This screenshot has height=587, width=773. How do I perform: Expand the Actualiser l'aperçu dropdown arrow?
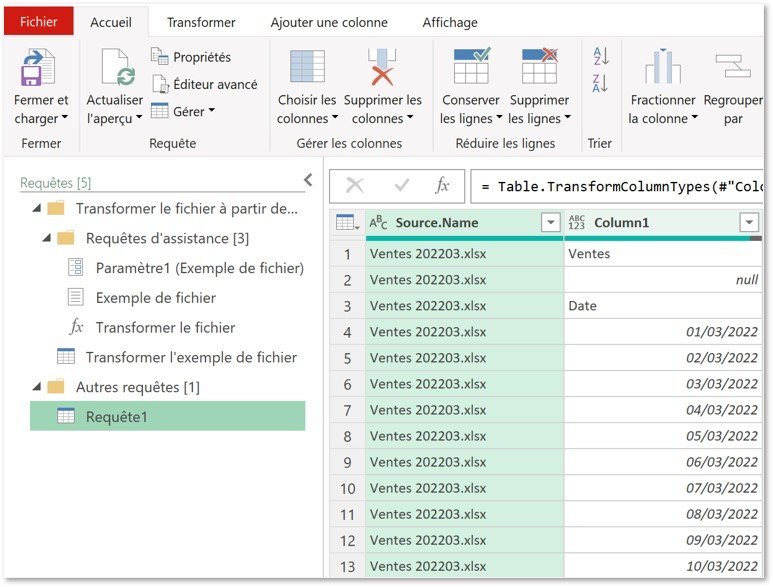tap(139, 118)
